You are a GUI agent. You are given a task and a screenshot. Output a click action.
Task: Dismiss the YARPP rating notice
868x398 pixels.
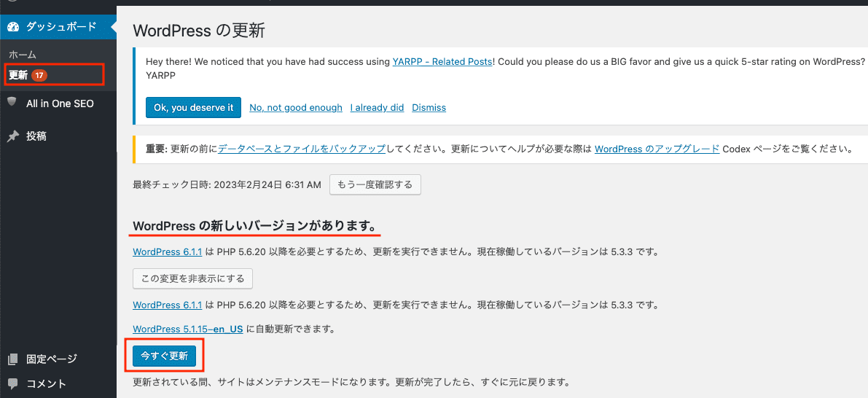pos(429,107)
